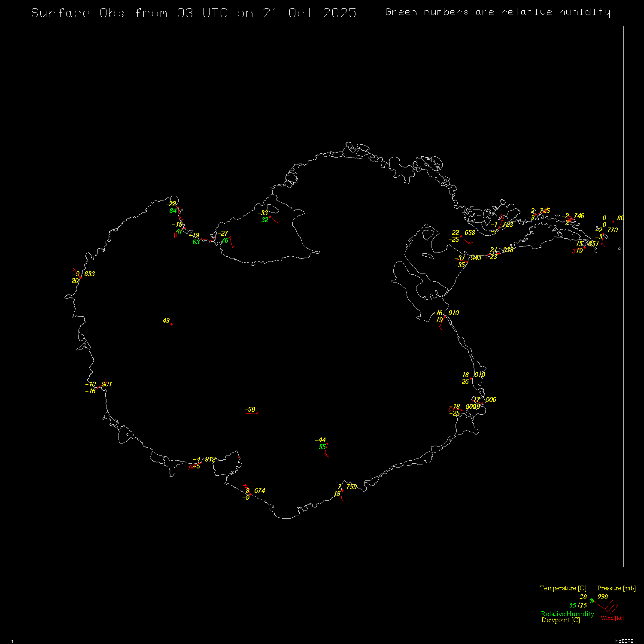Click the green station circle in the legend
This screenshot has width=644, height=644.
[592, 601]
